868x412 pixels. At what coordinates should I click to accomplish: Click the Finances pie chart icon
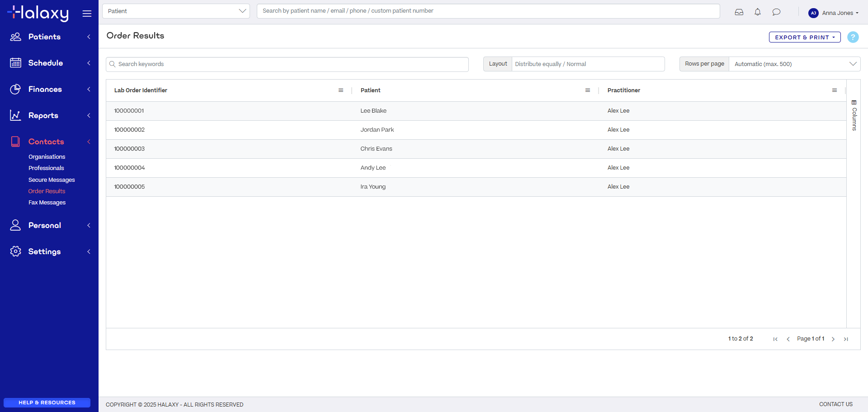[x=15, y=89]
